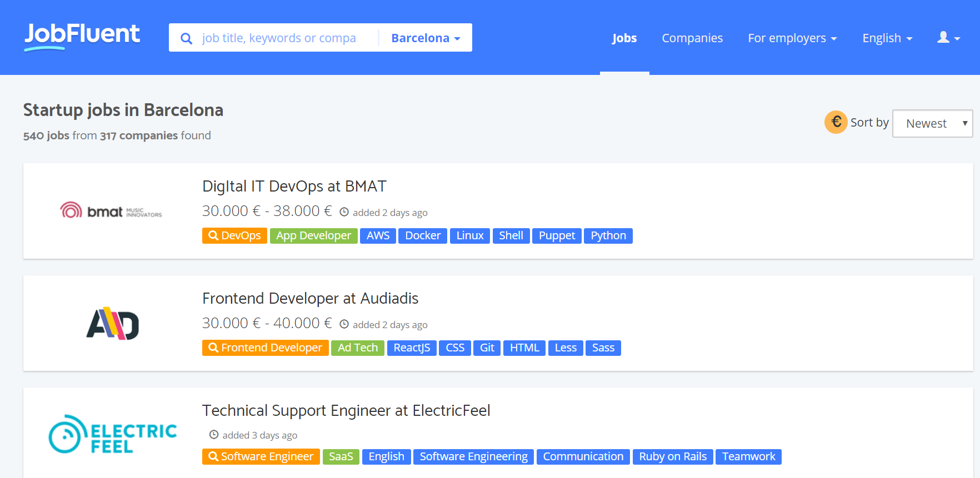Select the Less tag

click(566, 348)
